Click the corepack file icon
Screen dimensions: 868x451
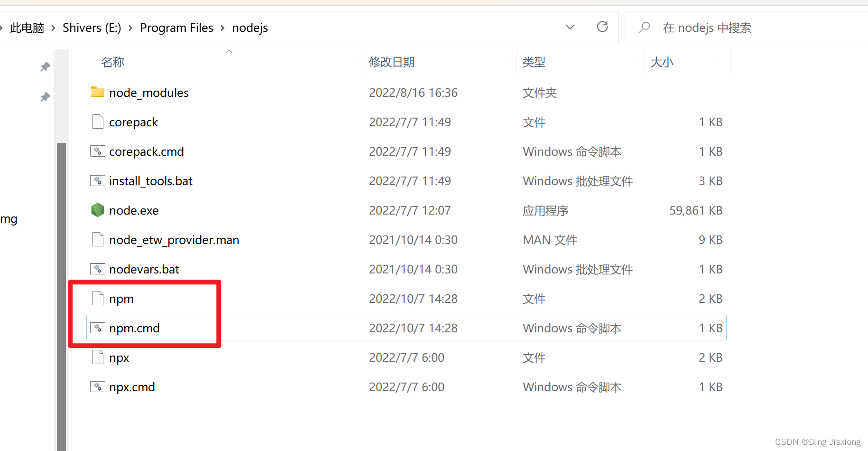click(x=98, y=122)
